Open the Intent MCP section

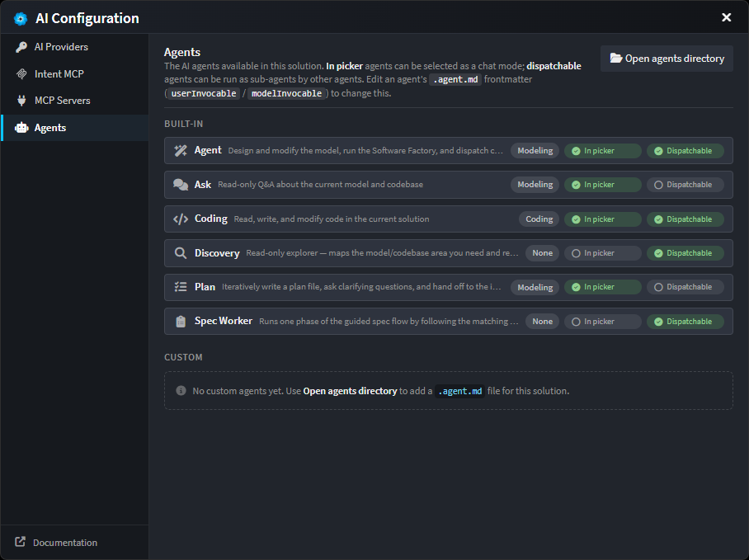click(x=75, y=74)
